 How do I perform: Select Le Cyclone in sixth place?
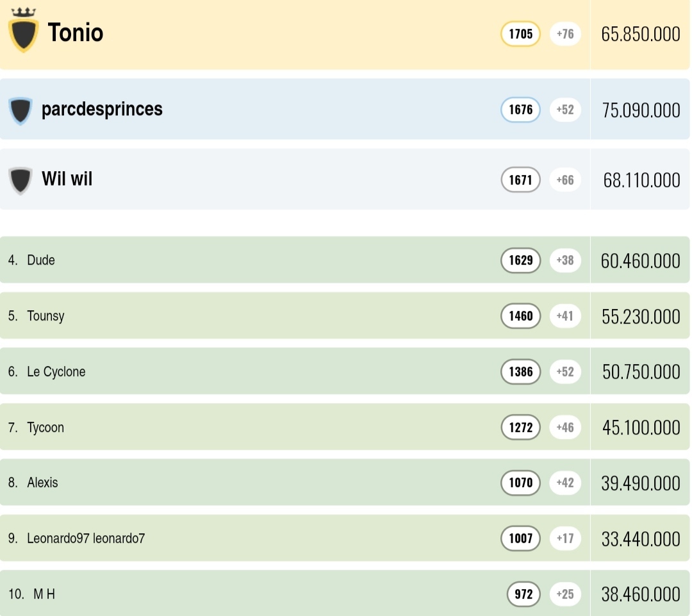pos(56,372)
